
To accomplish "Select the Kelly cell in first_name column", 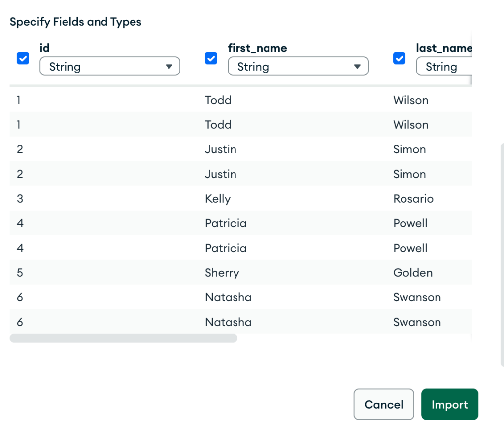I will [218, 199].
